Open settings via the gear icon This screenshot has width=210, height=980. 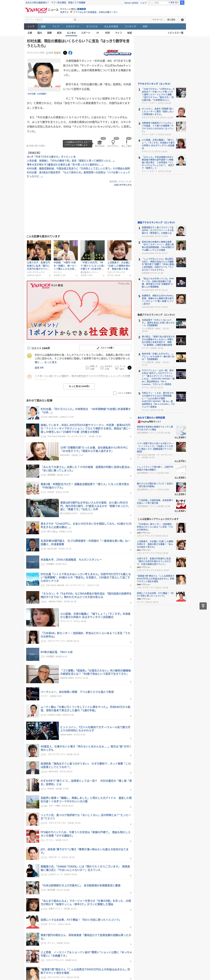182,19
